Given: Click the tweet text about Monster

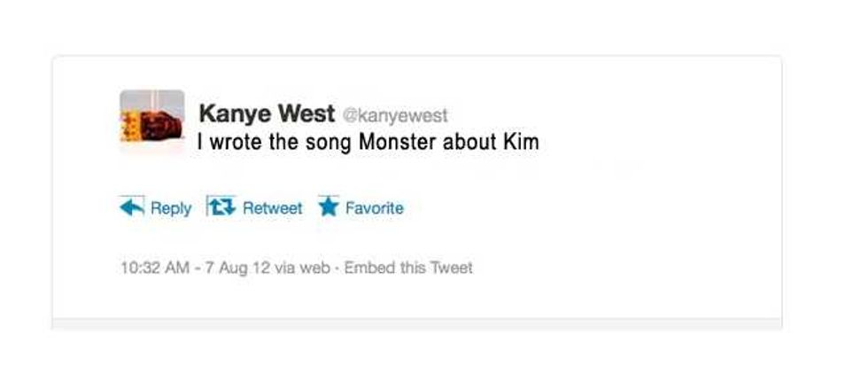Looking at the screenshot, I should click(368, 142).
